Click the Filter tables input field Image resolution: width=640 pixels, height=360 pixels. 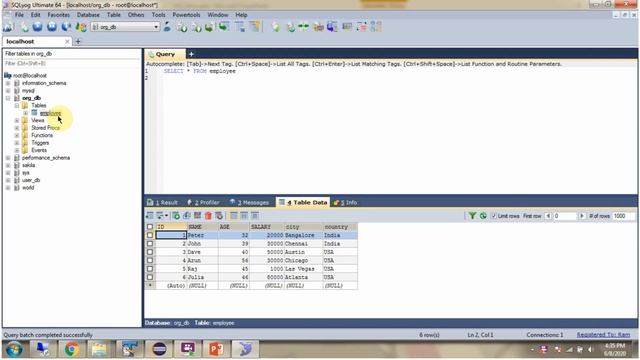(72, 64)
